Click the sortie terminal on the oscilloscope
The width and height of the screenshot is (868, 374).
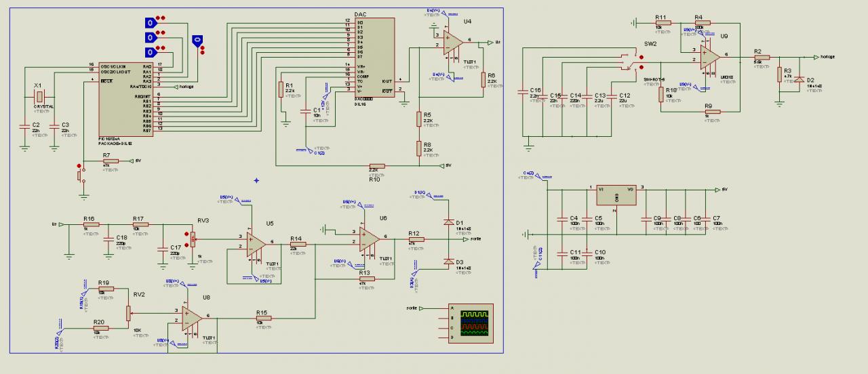point(415,308)
